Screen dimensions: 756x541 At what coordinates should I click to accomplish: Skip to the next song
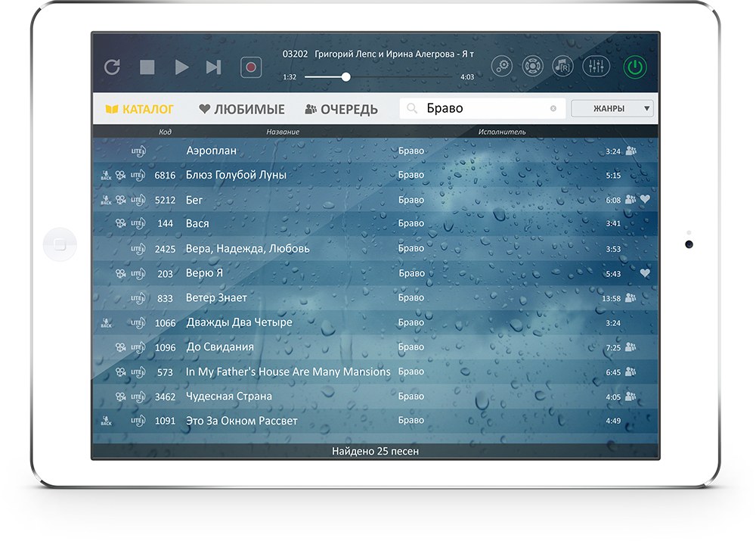click(213, 67)
